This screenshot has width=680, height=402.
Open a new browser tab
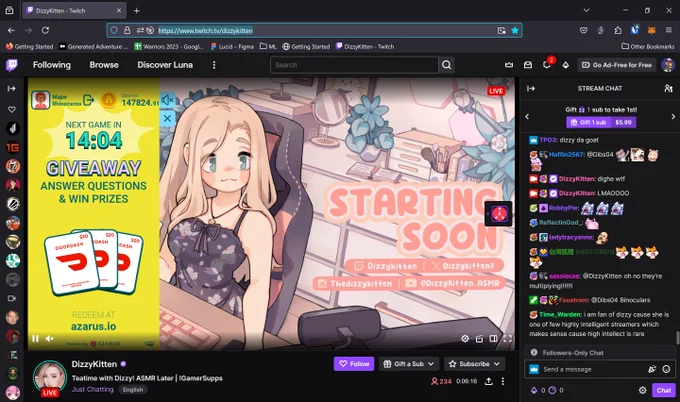137,10
